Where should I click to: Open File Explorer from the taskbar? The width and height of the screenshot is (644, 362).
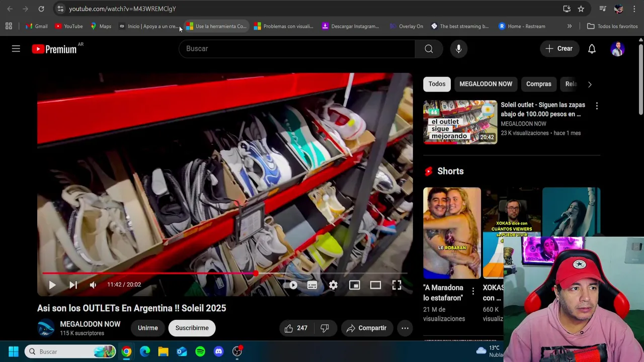click(x=163, y=351)
